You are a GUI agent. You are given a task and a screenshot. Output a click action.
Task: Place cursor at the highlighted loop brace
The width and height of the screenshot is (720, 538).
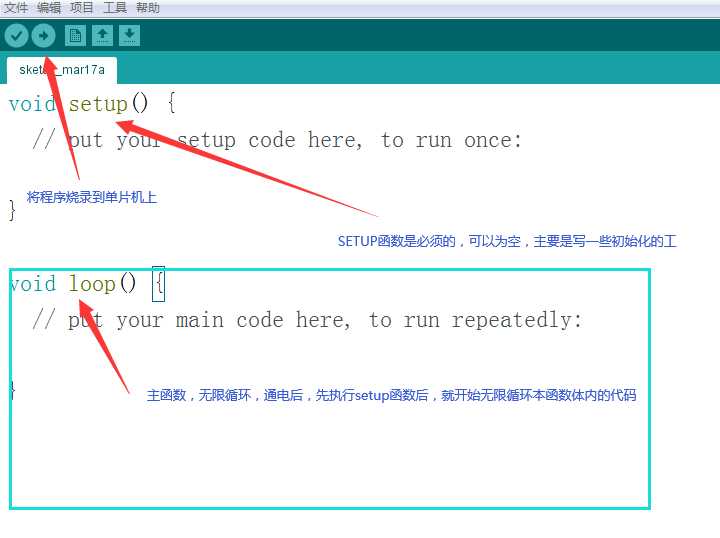pos(158,284)
